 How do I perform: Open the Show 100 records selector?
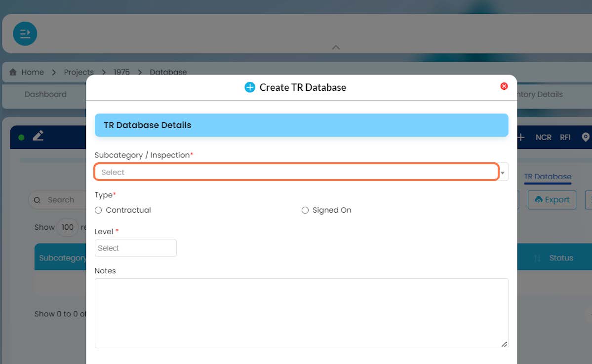click(68, 227)
